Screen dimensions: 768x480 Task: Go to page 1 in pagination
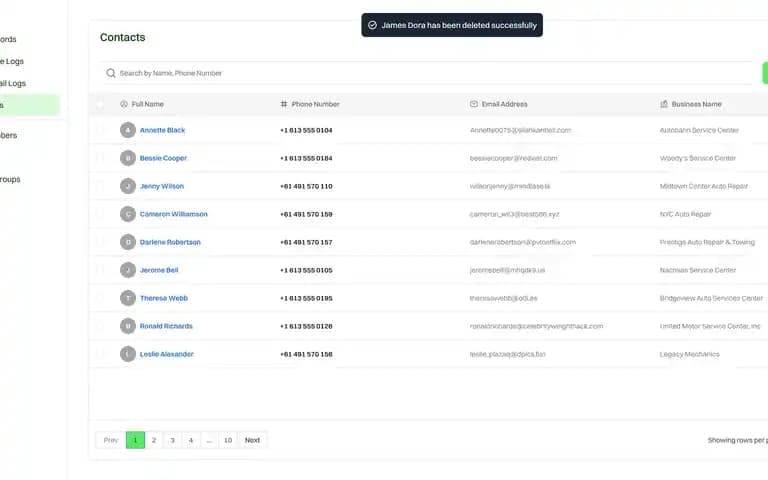coord(135,440)
